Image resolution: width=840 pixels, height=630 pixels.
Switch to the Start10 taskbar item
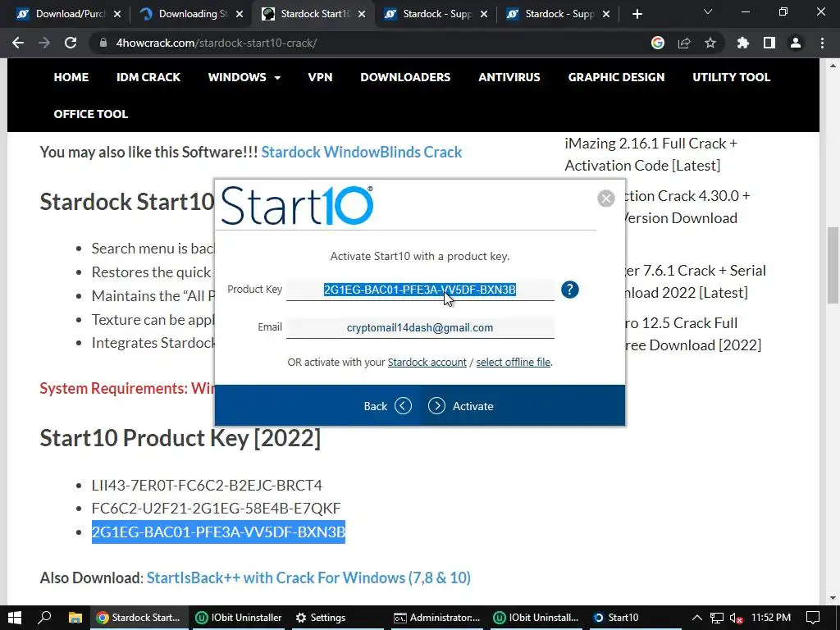[x=616, y=618]
